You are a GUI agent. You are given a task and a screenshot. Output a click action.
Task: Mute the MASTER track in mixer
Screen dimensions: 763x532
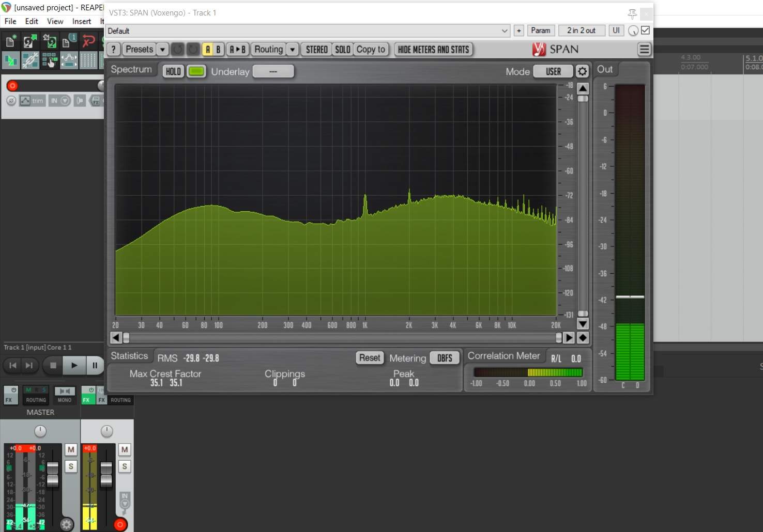71,450
